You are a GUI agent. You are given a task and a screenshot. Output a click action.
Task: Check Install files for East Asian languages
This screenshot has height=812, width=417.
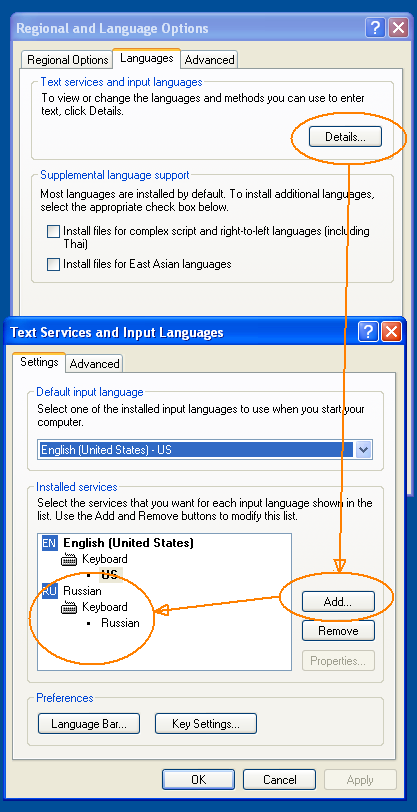coord(53,265)
